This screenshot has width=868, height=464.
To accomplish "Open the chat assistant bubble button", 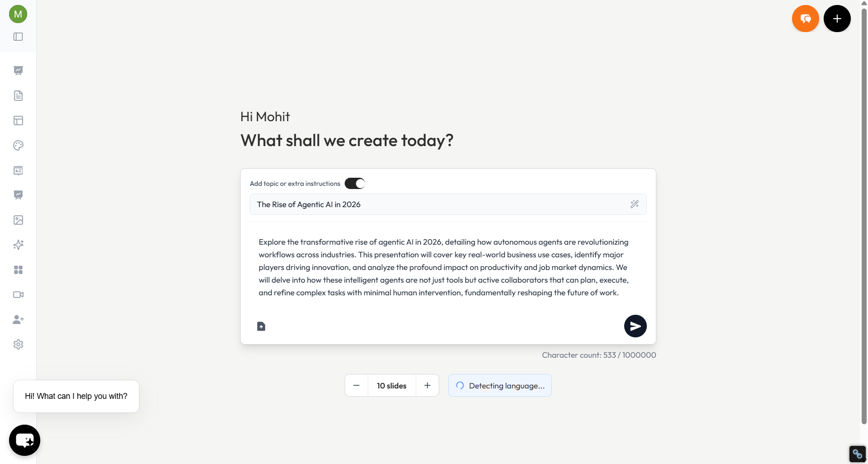I will point(25,440).
